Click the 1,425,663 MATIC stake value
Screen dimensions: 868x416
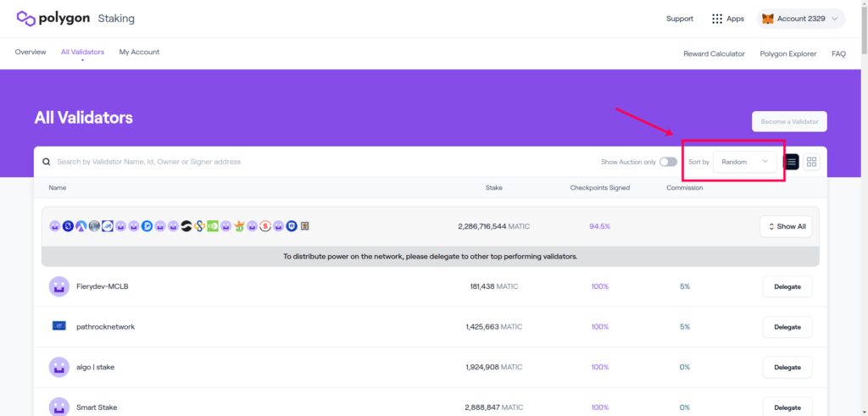pyautogui.click(x=494, y=327)
